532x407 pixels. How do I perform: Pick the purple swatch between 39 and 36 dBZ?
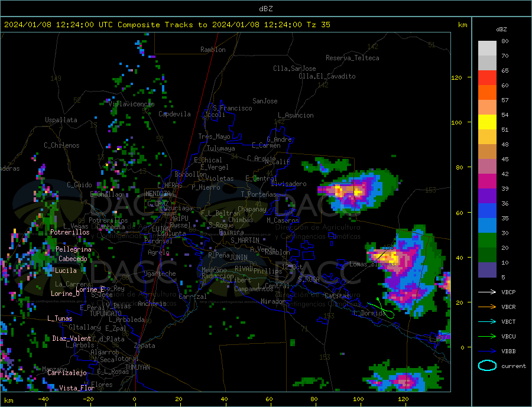click(487, 196)
